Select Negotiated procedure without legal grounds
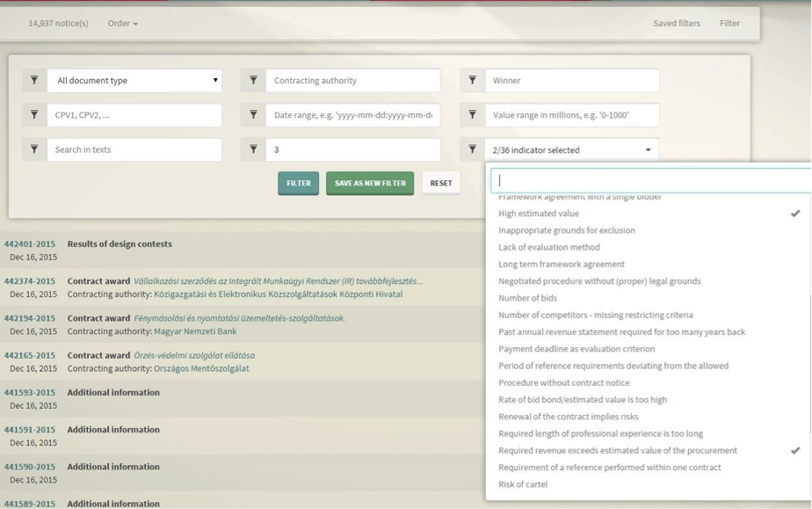 (649, 281)
